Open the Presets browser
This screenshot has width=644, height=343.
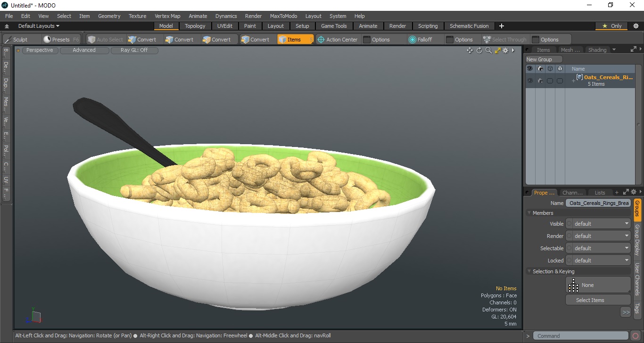[x=61, y=40]
